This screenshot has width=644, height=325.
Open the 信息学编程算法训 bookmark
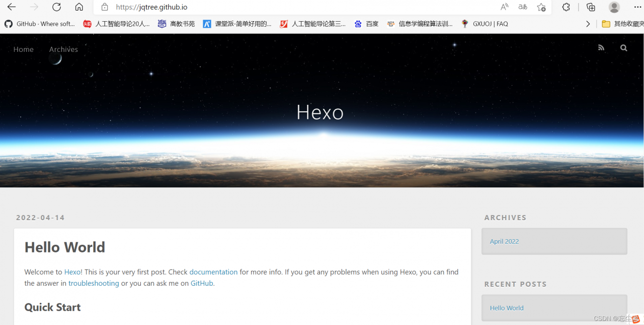pyautogui.click(x=420, y=24)
